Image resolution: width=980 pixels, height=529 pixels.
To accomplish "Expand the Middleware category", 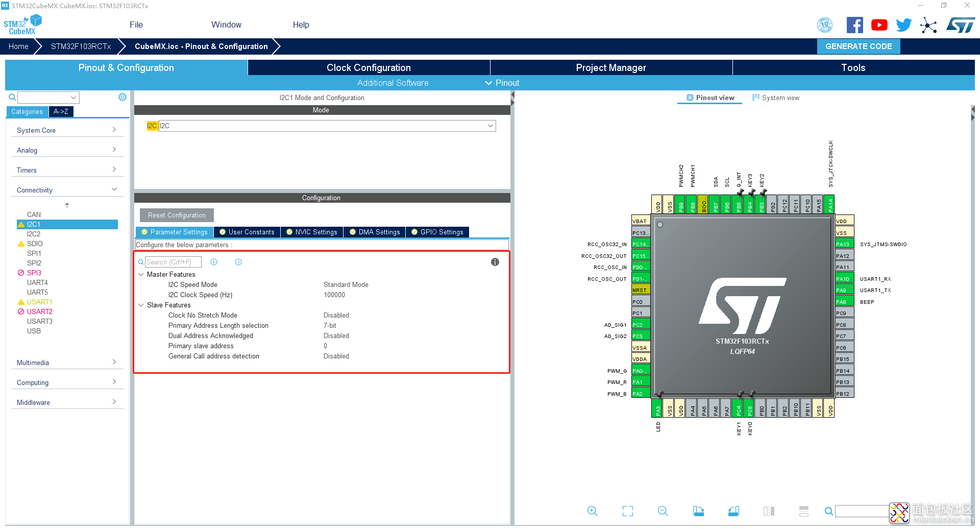I will coord(67,402).
